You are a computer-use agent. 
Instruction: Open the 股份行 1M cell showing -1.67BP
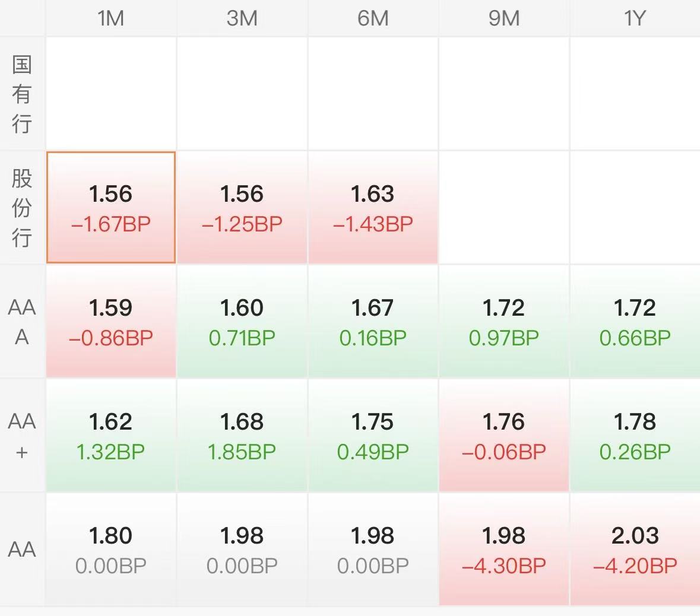point(111,208)
